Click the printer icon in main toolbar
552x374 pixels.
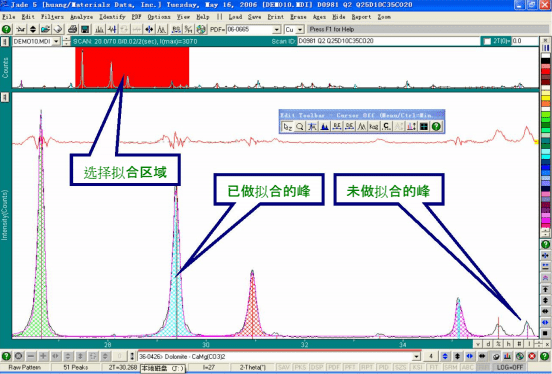pos(73,29)
